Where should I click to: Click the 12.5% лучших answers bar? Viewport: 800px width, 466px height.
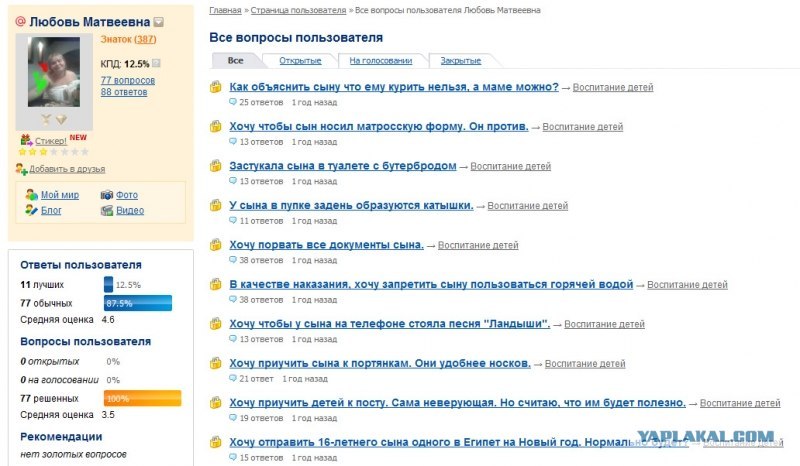pyautogui.click(x=108, y=285)
